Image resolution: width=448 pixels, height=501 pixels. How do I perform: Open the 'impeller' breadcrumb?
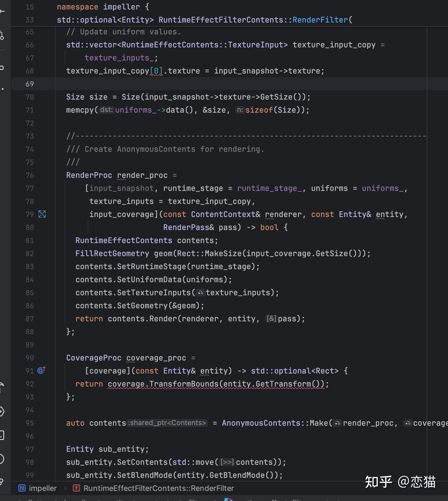(43, 488)
